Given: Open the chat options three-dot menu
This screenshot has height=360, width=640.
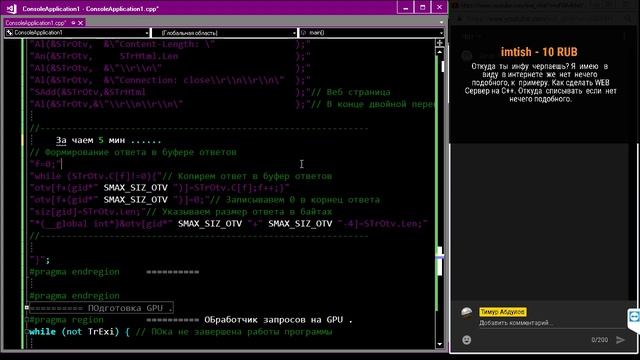Looking at the screenshot, I should [624, 36].
